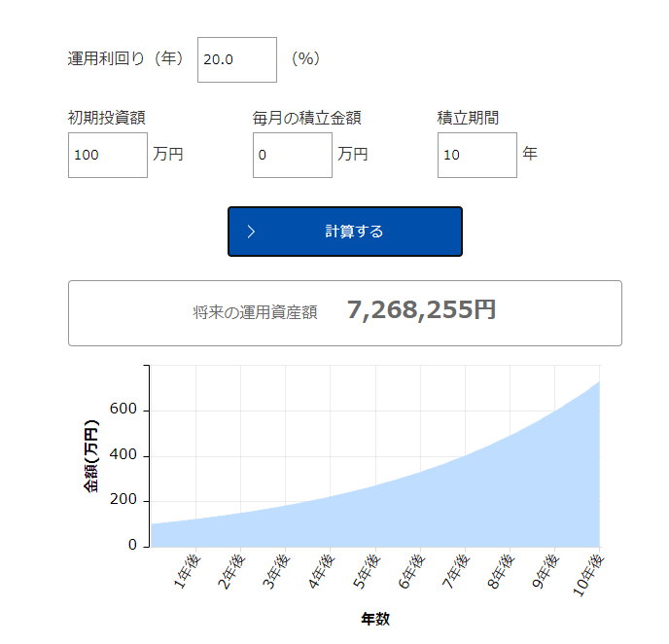Click the 将来の運用資産額 label
This screenshot has height=644, width=669.
pos(255,313)
